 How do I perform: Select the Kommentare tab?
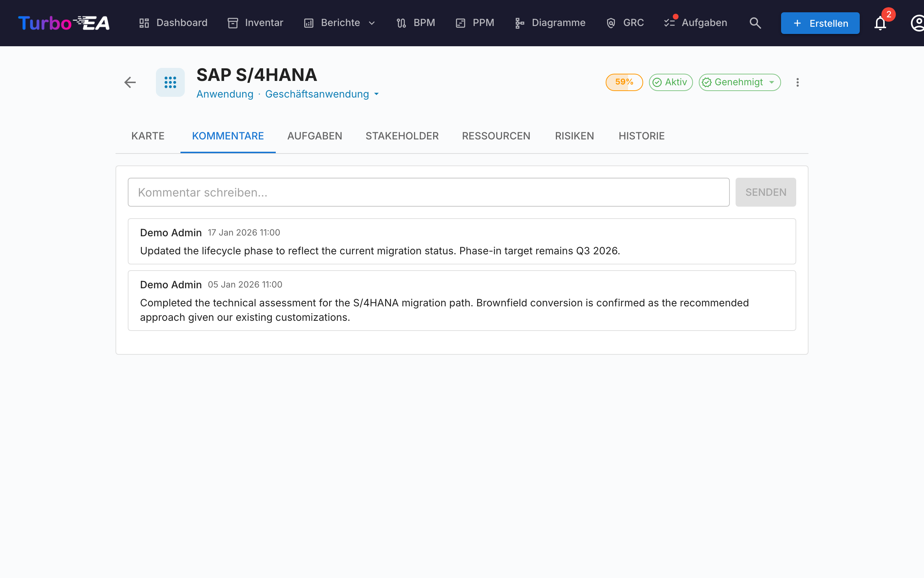click(x=228, y=136)
